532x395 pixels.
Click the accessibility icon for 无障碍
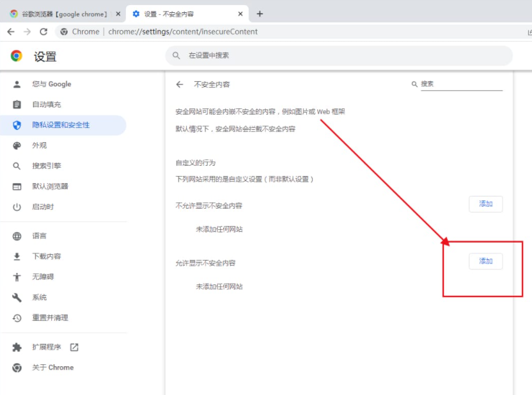click(x=17, y=277)
